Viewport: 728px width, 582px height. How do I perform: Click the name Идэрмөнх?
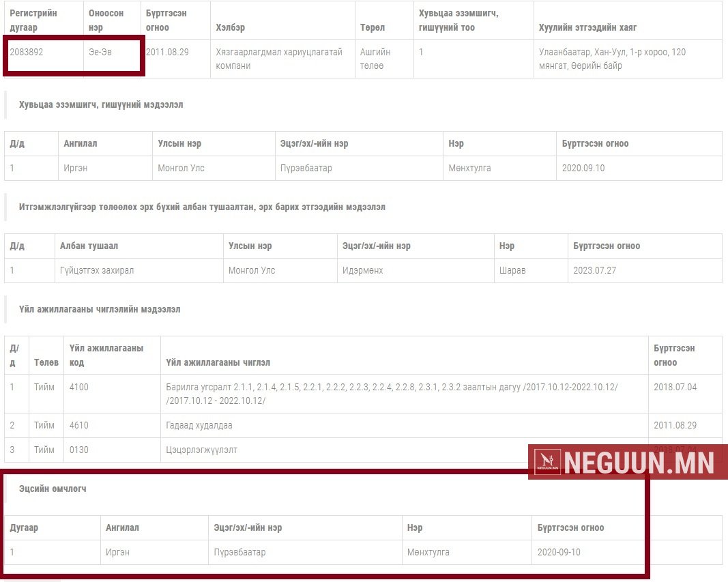click(362, 270)
